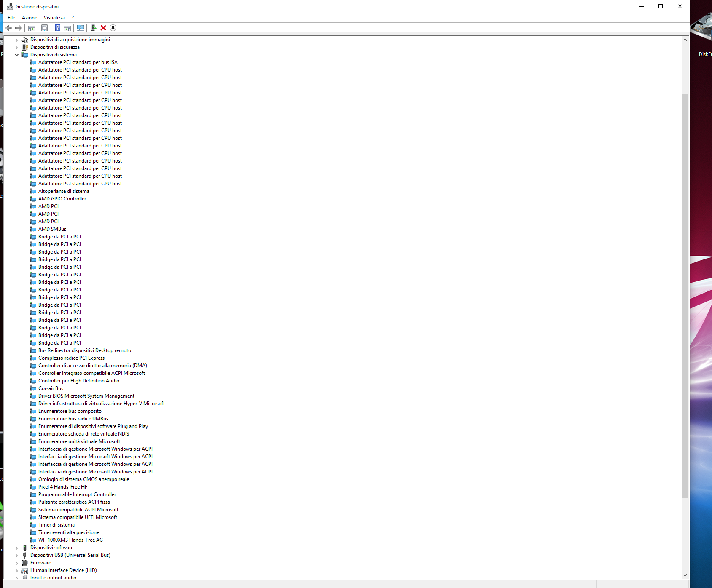This screenshot has width=712, height=588.
Task: Toggle the show/hide action pane icon
Action: tap(67, 28)
